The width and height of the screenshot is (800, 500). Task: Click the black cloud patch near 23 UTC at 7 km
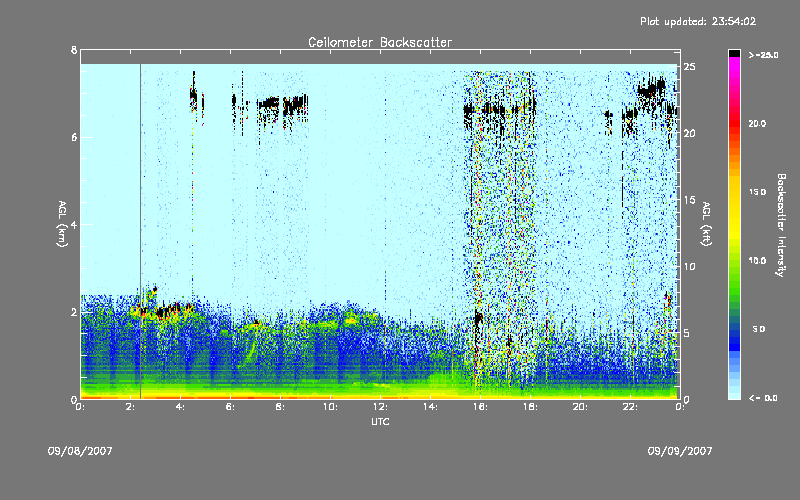[x=651, y=90]
